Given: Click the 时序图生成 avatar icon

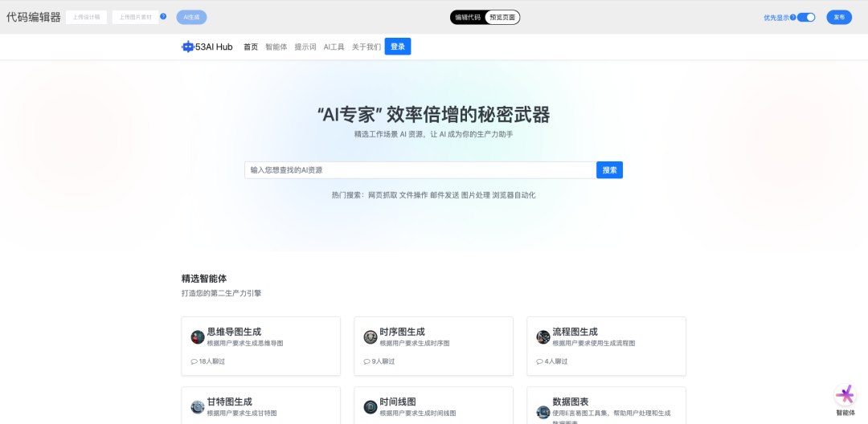Looking at the screenshot, I should 371,337.
